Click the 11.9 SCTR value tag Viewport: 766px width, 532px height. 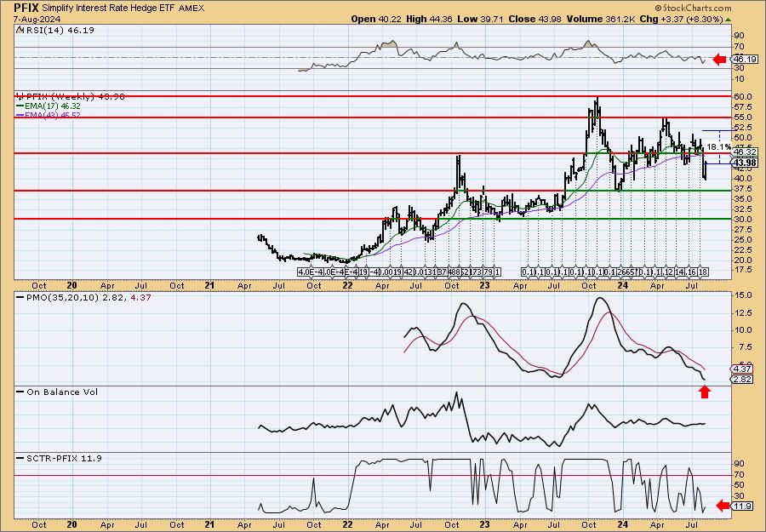[742, 506]
